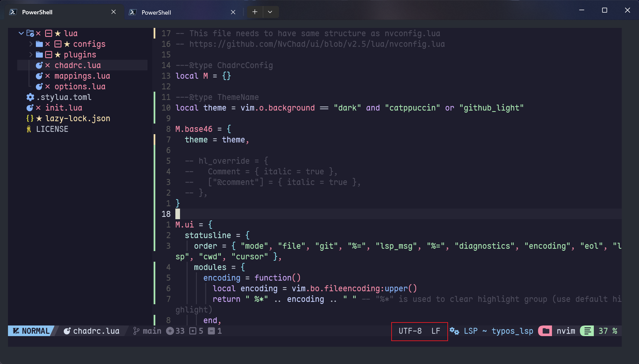Click the UTF-8 encoding indicator
Image resolution: width=639 pixels, height=364 pixels.
coord(410,331)
